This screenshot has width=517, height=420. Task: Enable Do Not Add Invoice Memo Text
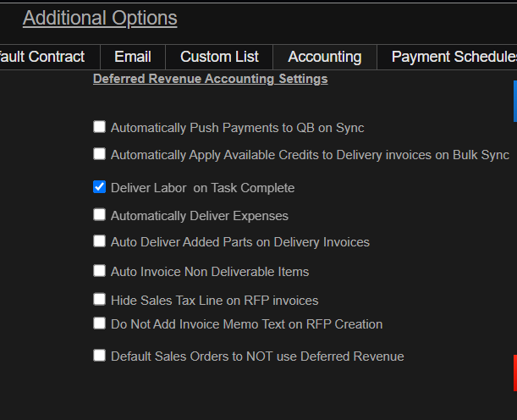click(100, 323)
